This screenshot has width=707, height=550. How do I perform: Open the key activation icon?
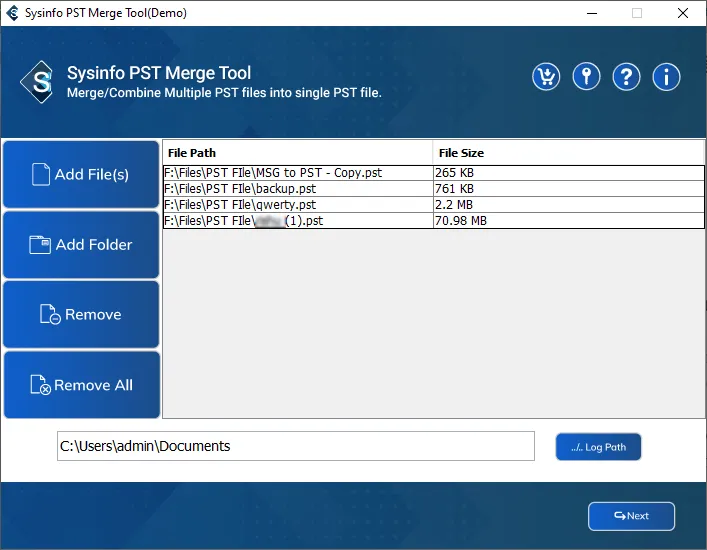coord(586,77)
